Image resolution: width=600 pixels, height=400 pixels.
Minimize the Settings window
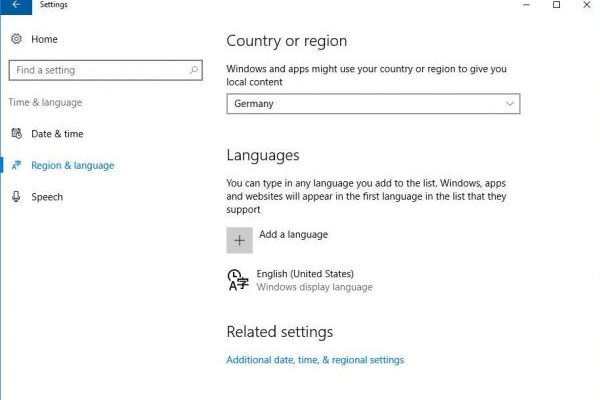pos(527,5)
